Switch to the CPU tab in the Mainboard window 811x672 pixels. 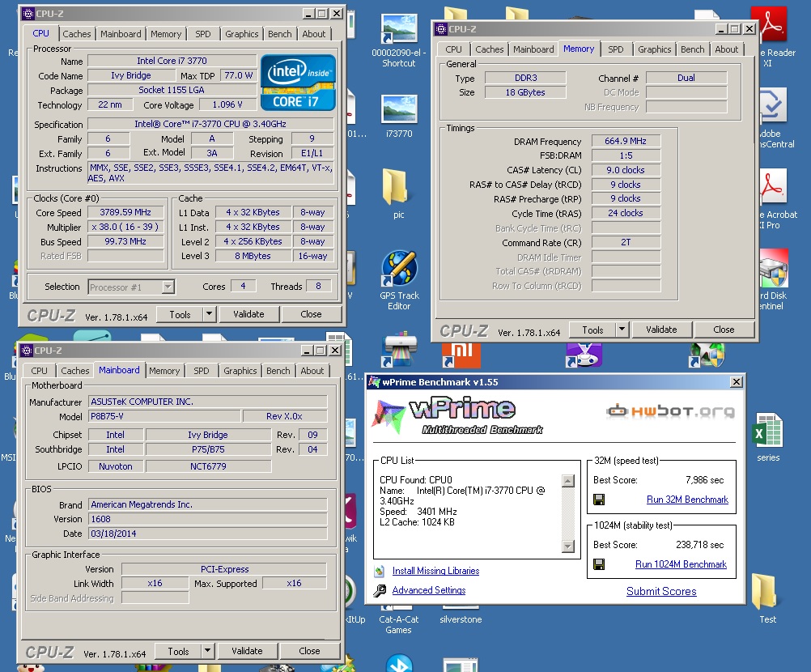(x=39, y=371)
